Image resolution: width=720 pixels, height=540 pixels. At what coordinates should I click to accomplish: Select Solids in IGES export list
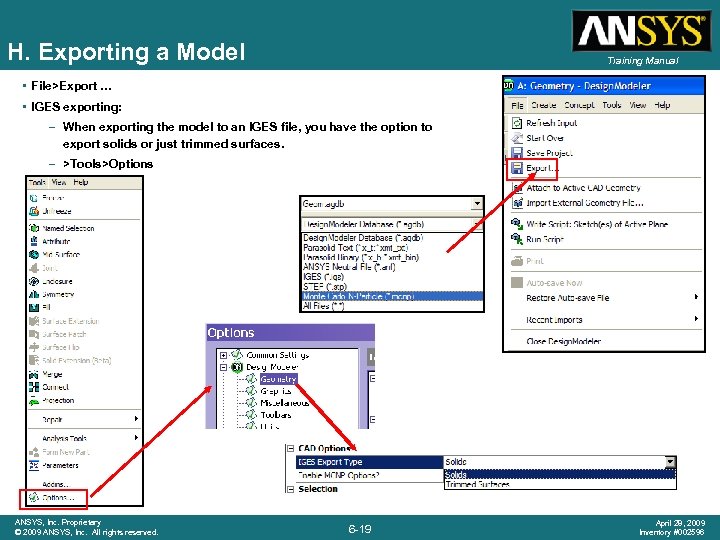[560, 474]
